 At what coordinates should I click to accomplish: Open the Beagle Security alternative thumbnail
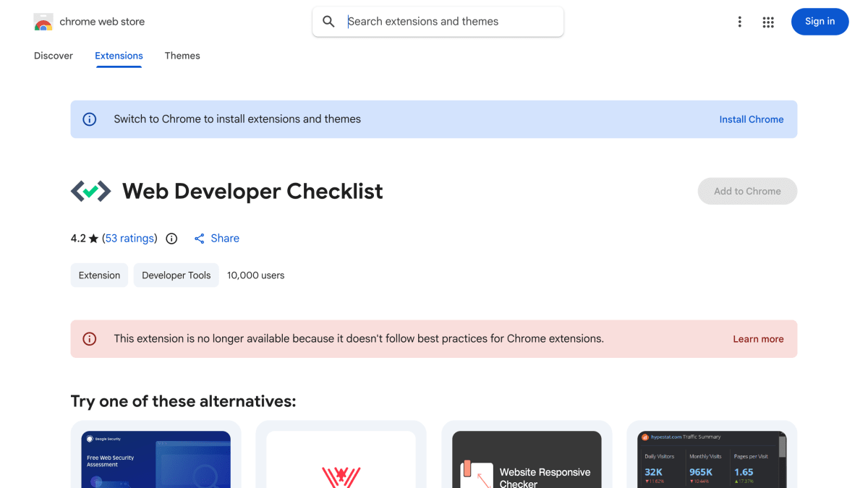click(x=156, y=459)
